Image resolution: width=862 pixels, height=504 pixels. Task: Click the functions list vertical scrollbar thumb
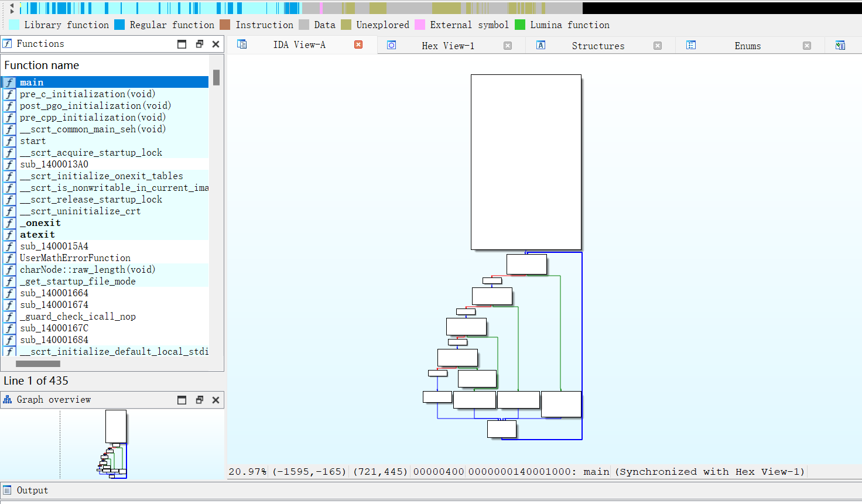216,77
